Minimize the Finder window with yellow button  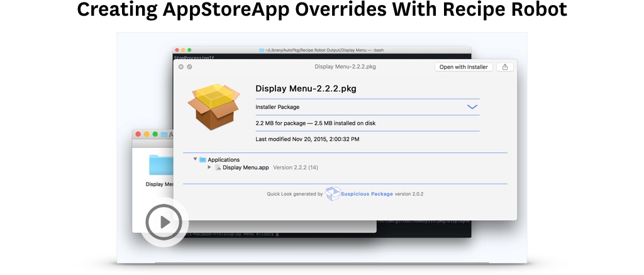[x=147, y=134]
